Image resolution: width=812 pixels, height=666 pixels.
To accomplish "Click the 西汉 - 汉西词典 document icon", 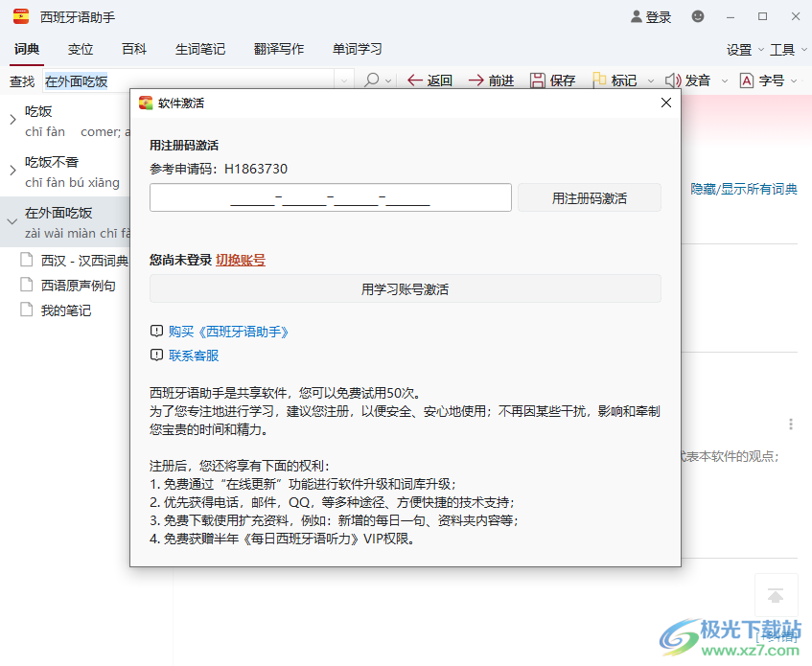I will click(x=27, y=260).
